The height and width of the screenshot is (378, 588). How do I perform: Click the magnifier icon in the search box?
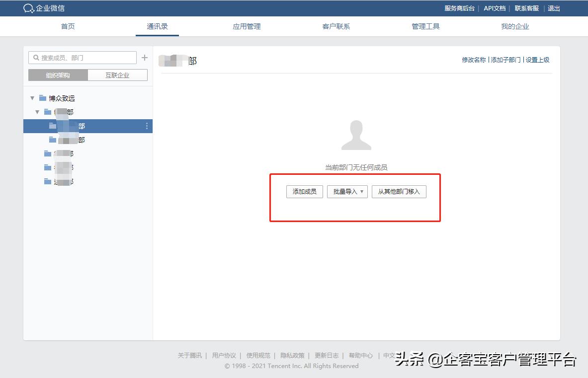coord(36,58)
